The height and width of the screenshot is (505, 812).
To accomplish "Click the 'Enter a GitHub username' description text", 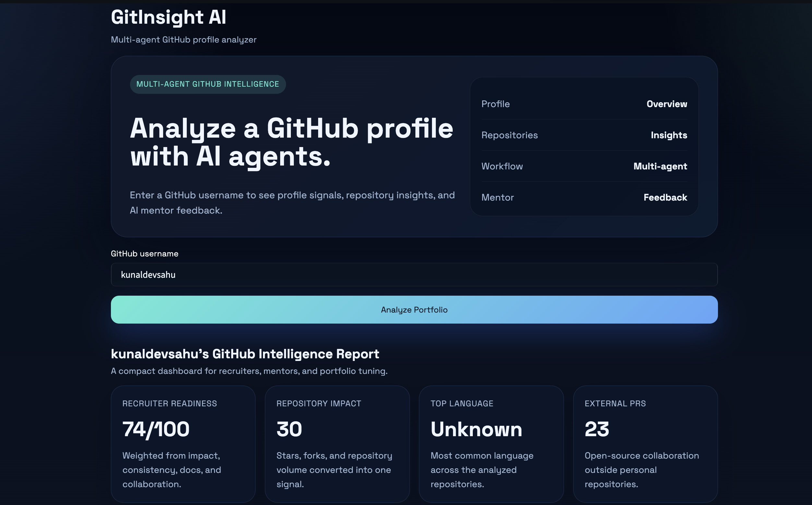I will click(292, 203).
